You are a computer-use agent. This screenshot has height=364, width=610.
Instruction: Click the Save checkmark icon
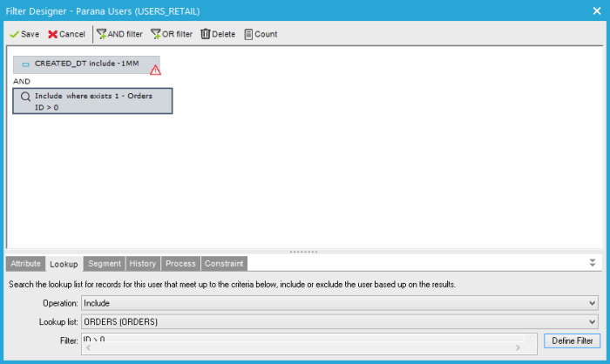point(14,34)
